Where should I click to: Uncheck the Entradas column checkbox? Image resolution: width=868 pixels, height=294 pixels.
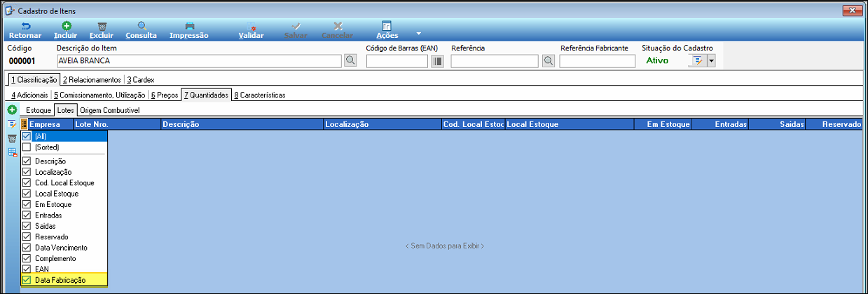coord(27,215)
